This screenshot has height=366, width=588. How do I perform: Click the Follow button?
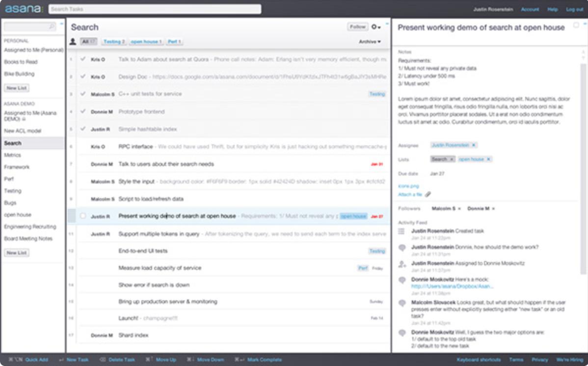point(357,27)
